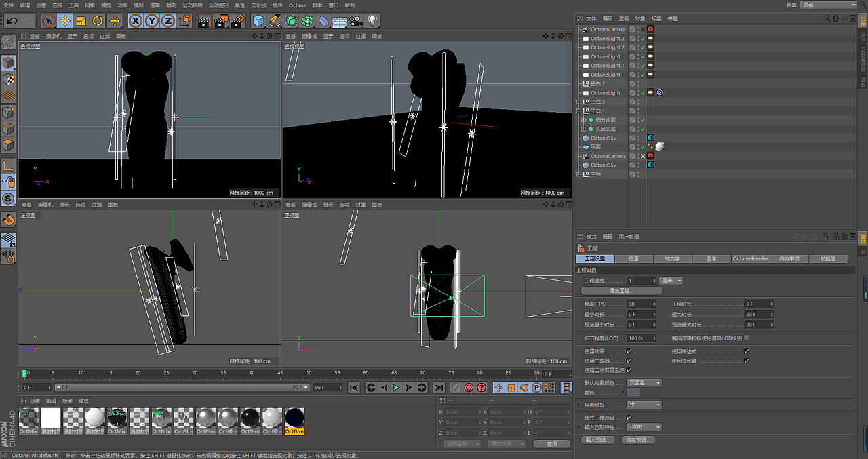
Task: Click the S snapping circle icon
Action: 8,198
